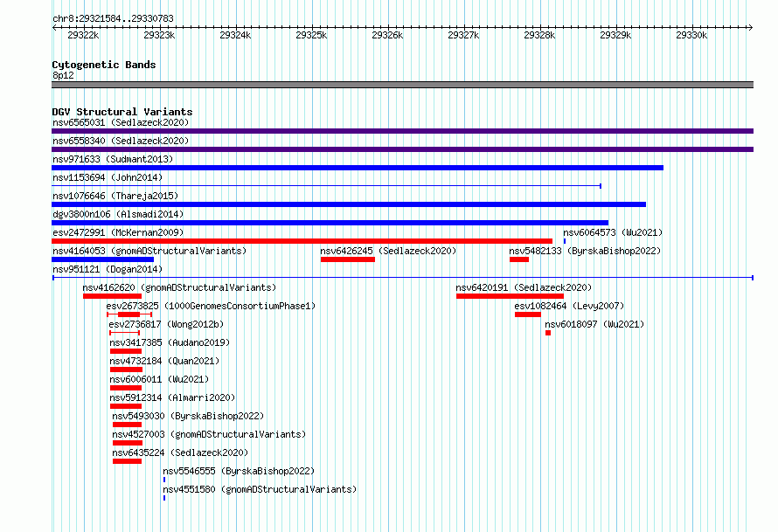Click the red bar of nsv6420191

(510, 296)
